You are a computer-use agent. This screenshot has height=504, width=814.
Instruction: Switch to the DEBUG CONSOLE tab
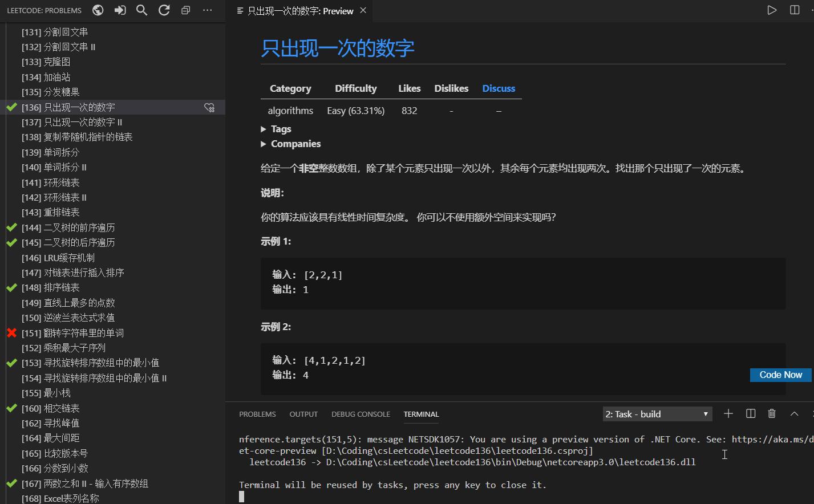[x=361, y=414]
